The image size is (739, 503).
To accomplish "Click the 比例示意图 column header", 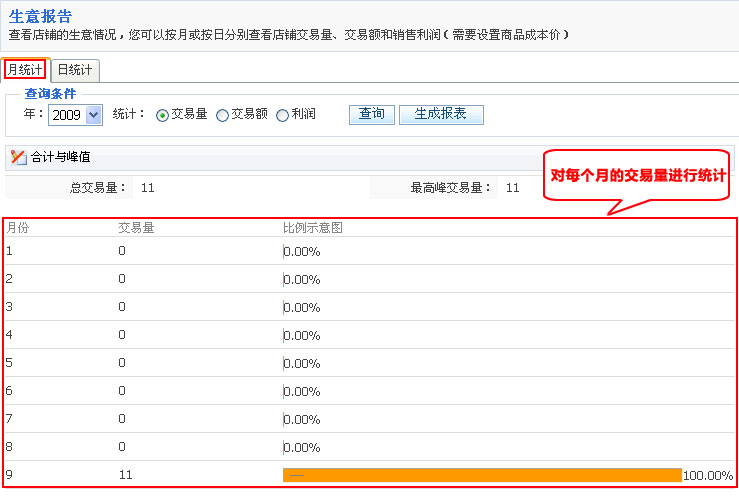I will (312, 228).
